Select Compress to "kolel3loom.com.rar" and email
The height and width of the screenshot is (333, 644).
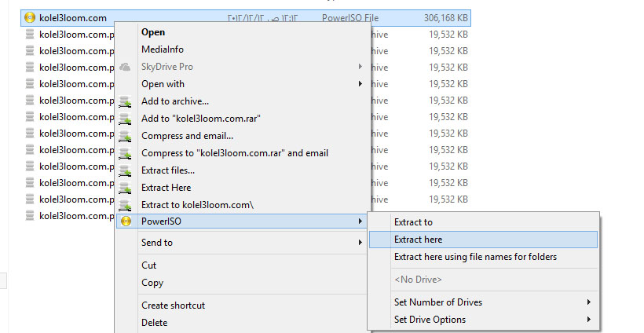[x=235, y=153]
